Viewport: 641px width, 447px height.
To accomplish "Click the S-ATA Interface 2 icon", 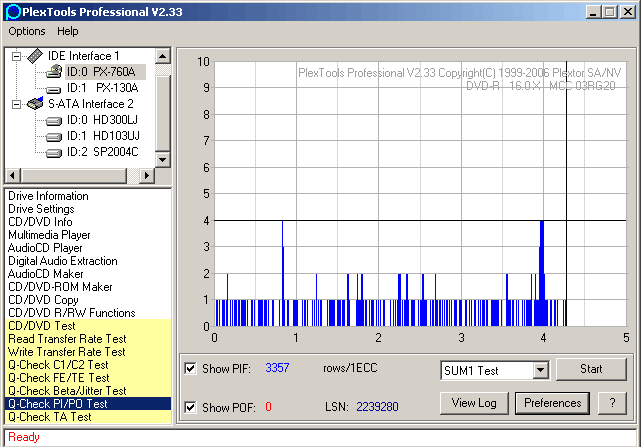I will 36,104.
